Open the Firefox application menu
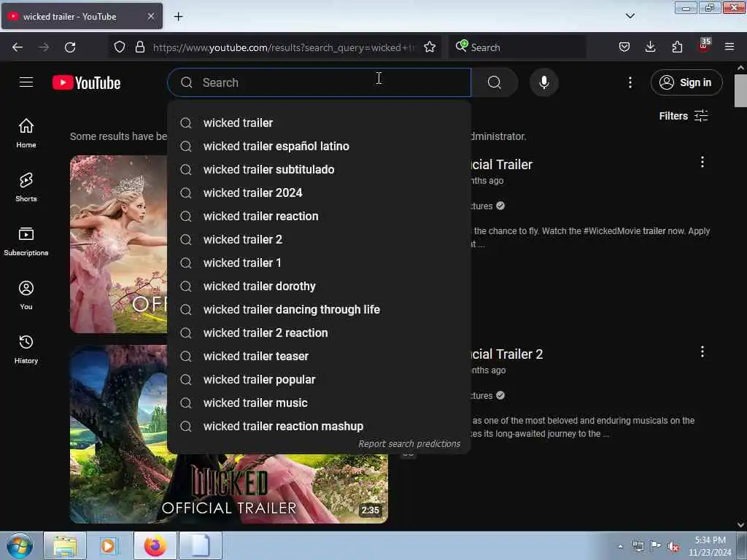The width and height of the screenshot is (747, 560). [x=729, y=47]
